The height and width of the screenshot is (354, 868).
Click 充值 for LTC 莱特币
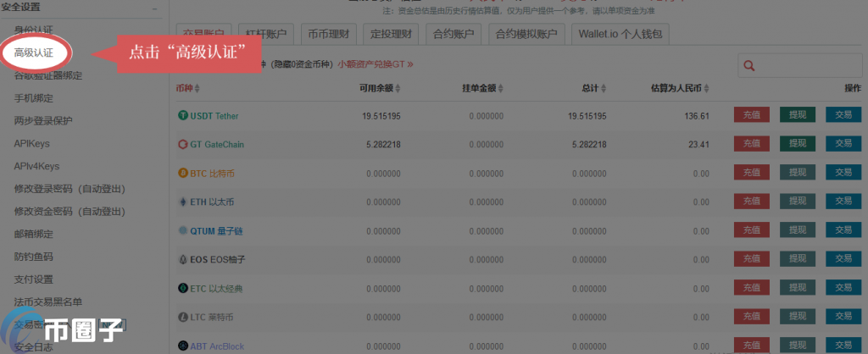[x=751, y=317]
